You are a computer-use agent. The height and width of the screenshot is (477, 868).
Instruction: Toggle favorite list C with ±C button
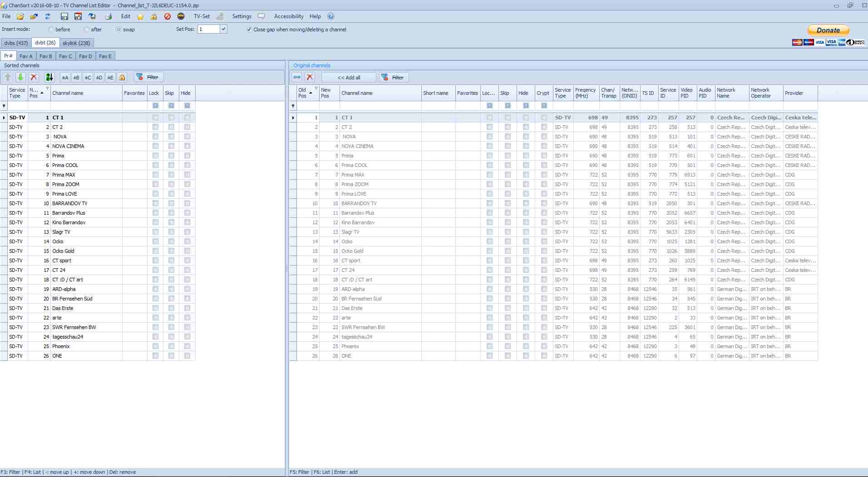(x=88, y=77)
